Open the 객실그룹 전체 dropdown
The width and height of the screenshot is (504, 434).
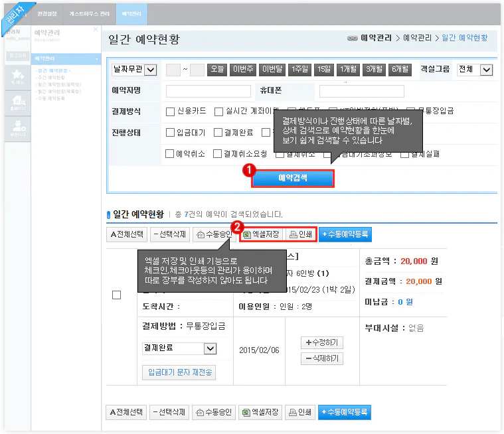pyautogui.click(x=475, y=70)
